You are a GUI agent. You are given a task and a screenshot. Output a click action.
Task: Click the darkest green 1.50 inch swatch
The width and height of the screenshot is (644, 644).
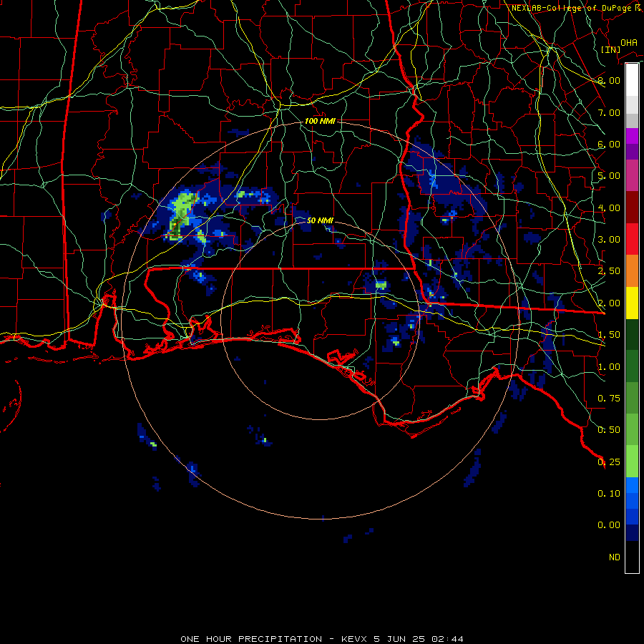[632, 335]
